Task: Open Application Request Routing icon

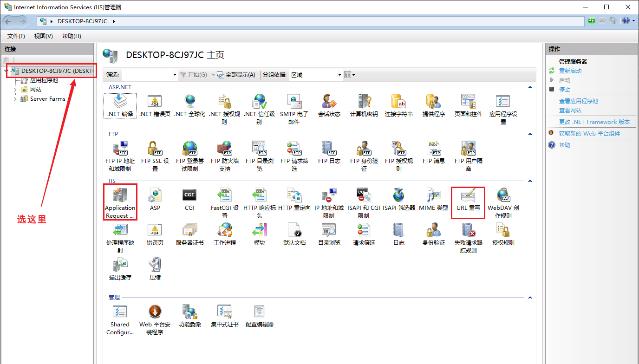Action: (120, 203)
